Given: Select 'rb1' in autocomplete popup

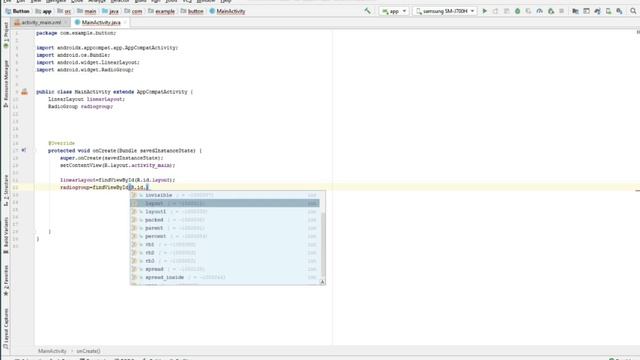Looking at the screenshot, I should 225,244.
